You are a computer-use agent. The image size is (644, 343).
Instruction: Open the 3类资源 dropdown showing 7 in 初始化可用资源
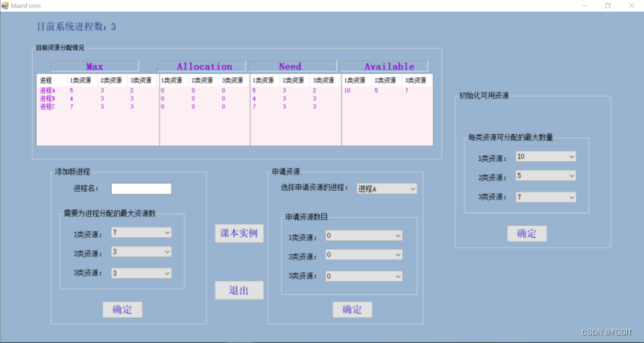point(546,197)
